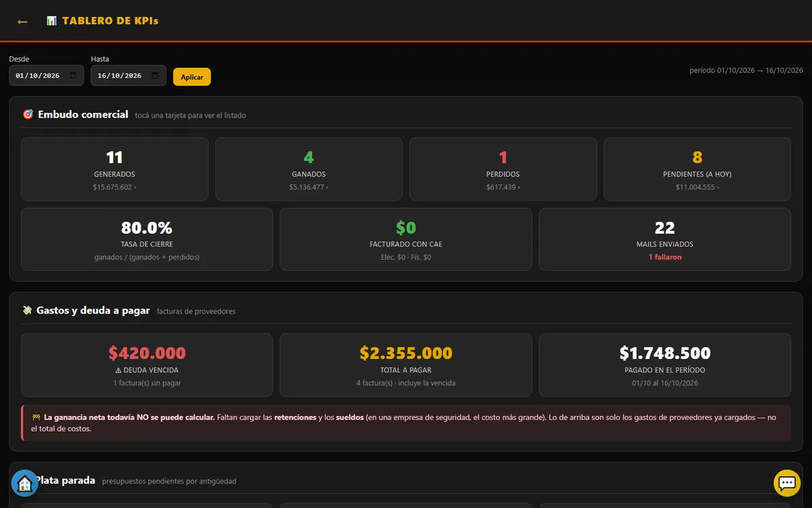Image resolution: width=812 pixels, height=508 pixels.
Task: Click warning icon in net profit notice
Action: [36, 417]
